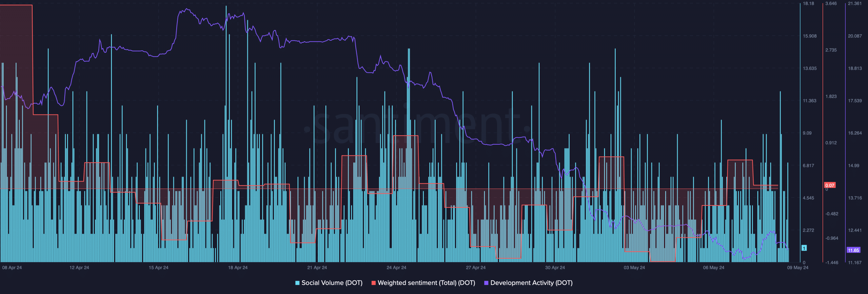
Task: Click the 06 May 24 date label
Action: coord(714,268)
